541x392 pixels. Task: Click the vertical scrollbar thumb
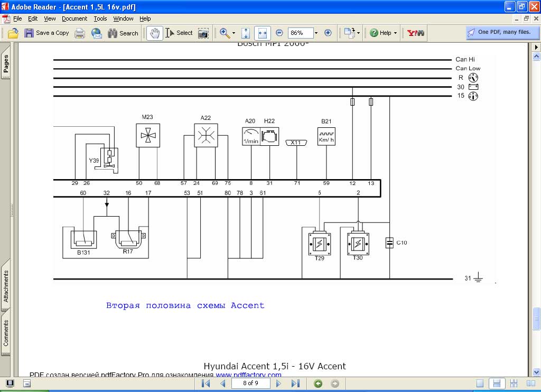(x=536, y=318)
